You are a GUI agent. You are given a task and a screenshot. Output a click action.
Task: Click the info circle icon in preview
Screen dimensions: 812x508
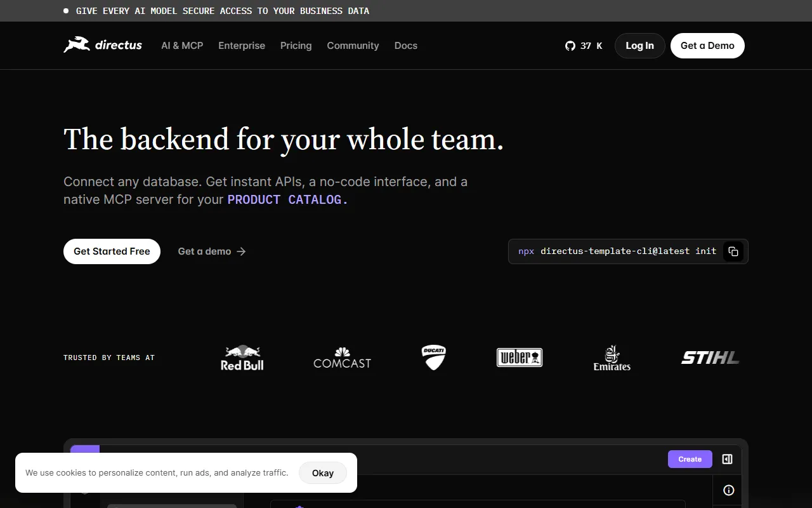[x=728, y=490]
